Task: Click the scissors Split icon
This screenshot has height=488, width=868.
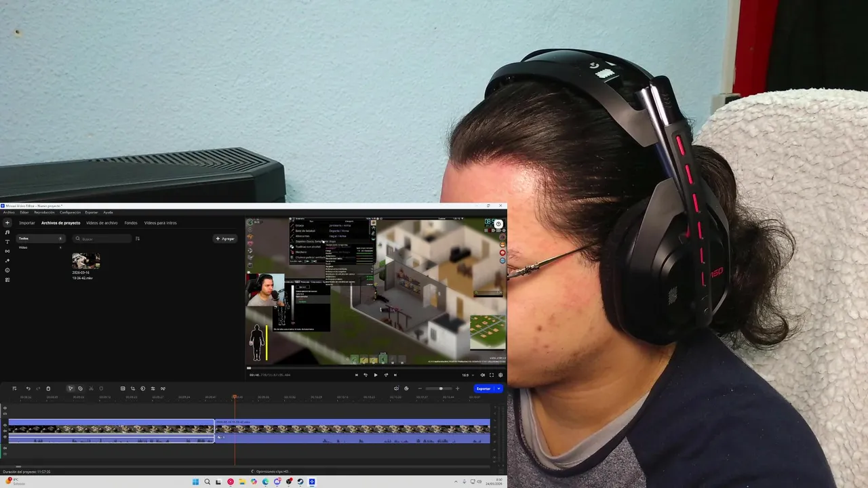Action: point(91,388)
